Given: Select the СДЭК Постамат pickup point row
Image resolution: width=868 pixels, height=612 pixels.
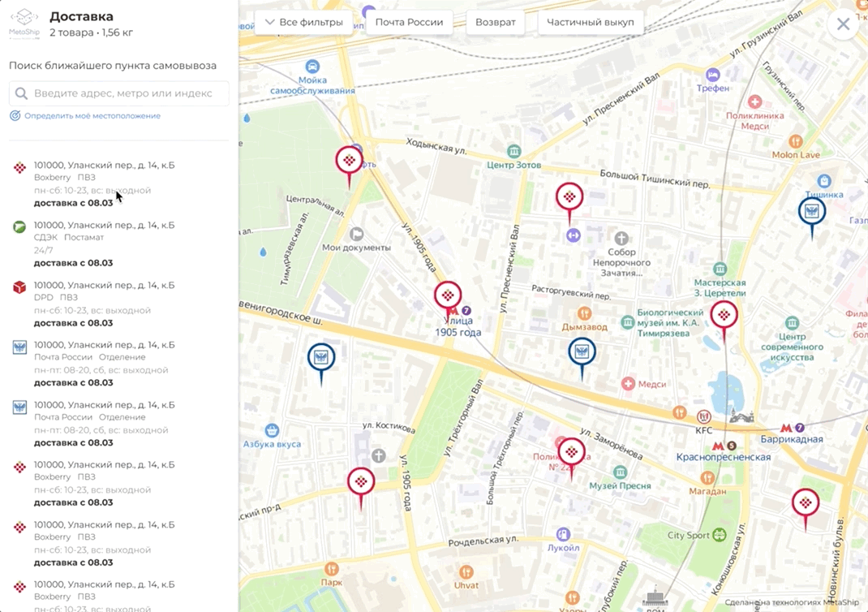Looking at the screenshot, I should pyautogui.click(x=119, y=244).
